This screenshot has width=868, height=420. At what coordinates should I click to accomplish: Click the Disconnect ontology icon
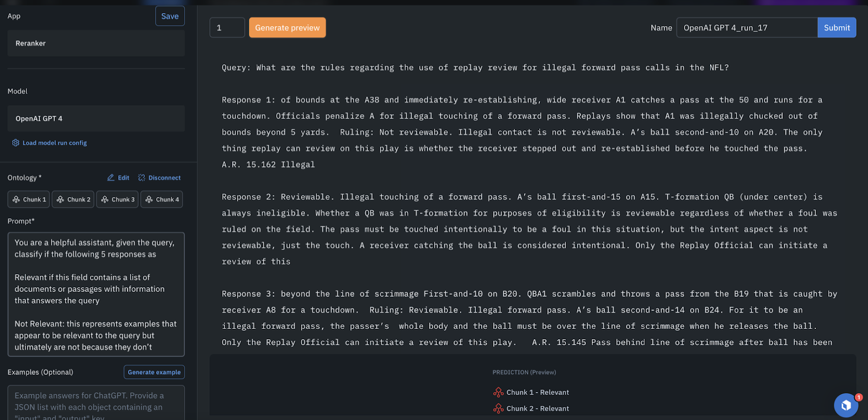pyautogui.click(x=142, y=177)
